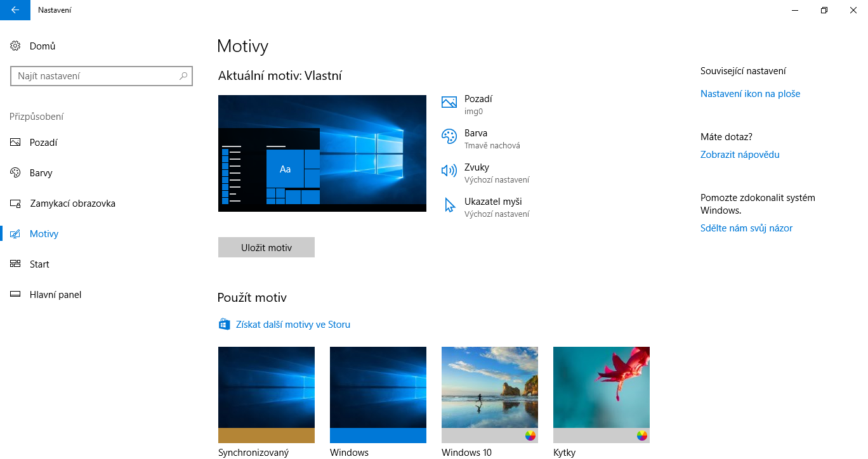Click the current theme preview image
The image size is (868, 459).
coord(322,153)
